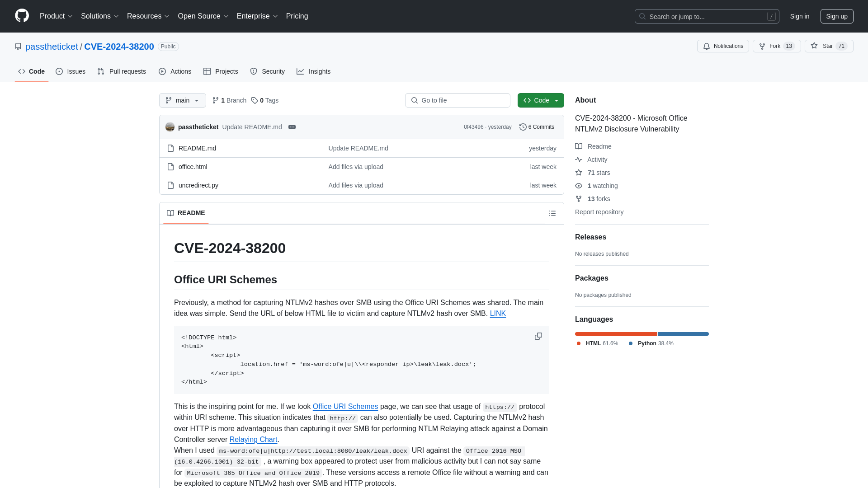Open the README outline list icon
868x488 pixels.
tap(552, 213)
